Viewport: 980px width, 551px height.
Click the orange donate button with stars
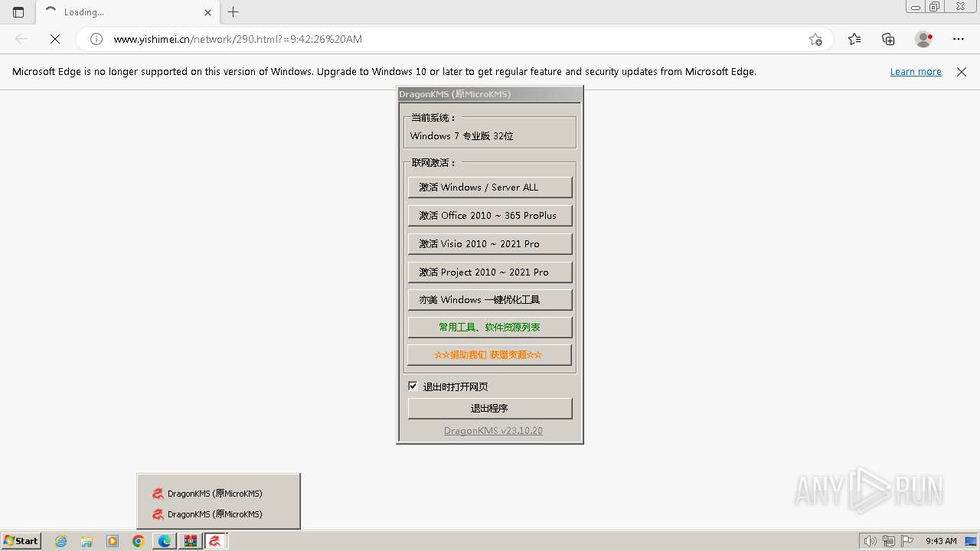[x=490, y=355]
